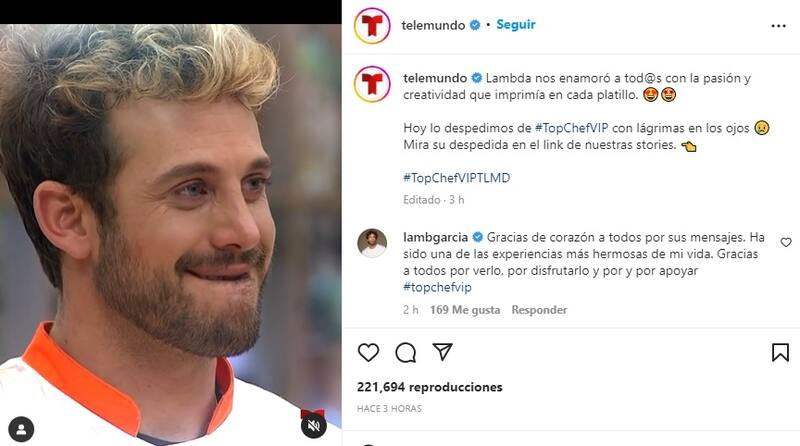Open the #TopChefVIPTLMD hashtag
The width and height of the screenshot is (800, 446).
click(457, 178)
